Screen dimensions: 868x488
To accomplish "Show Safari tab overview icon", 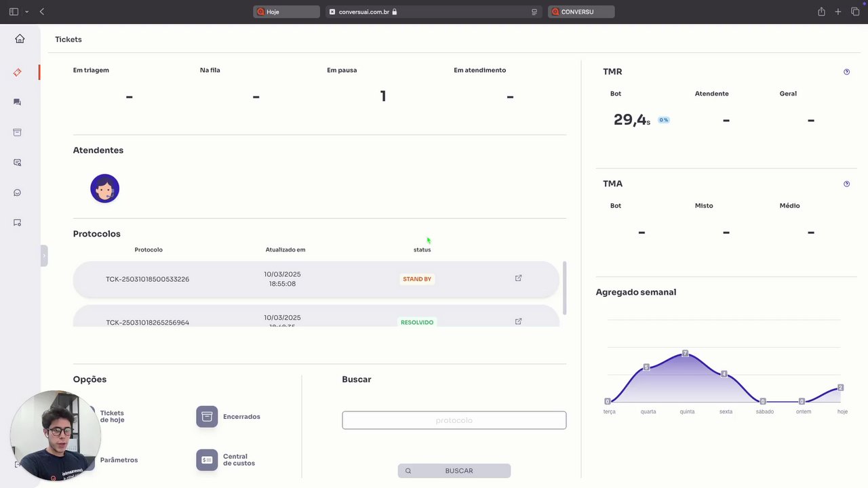I will tap(855, 12).
